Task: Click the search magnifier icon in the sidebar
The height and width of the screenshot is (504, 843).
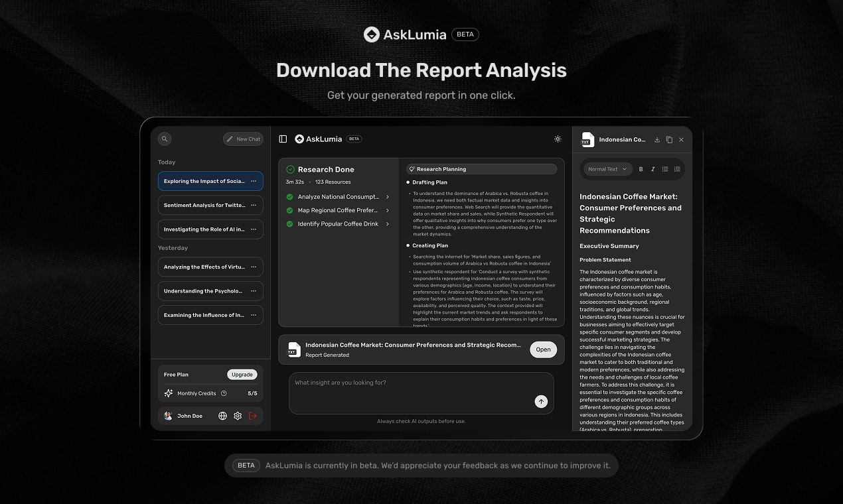Action: tap(165, 139)
